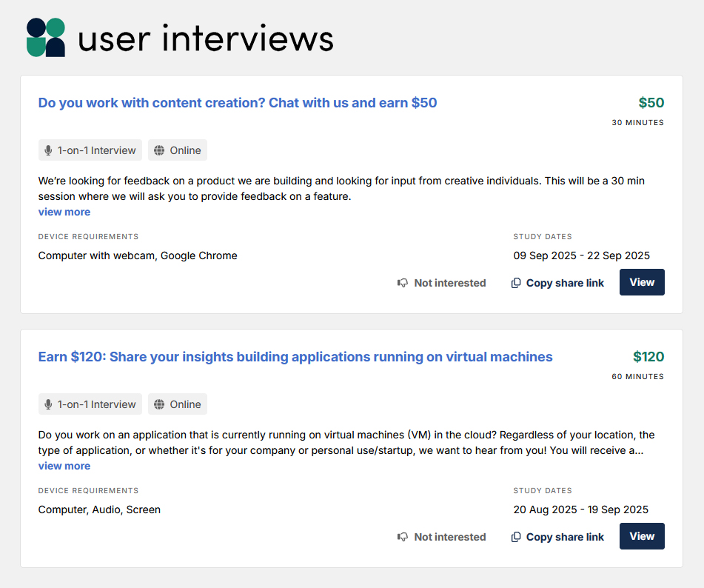This screenshot has height=588, width=704.
Task: Click the User Interviews logo icon
Action: 46,37
